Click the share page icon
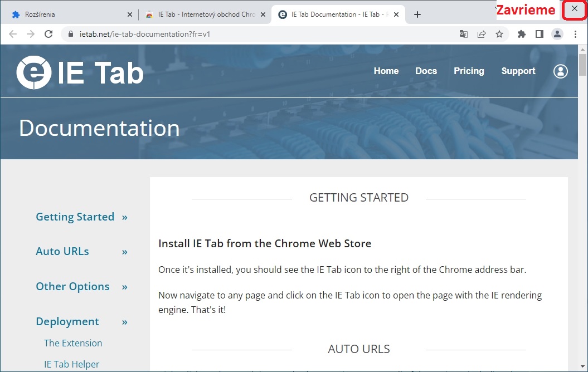Screen dimensions: 588x372 [482, 34]
